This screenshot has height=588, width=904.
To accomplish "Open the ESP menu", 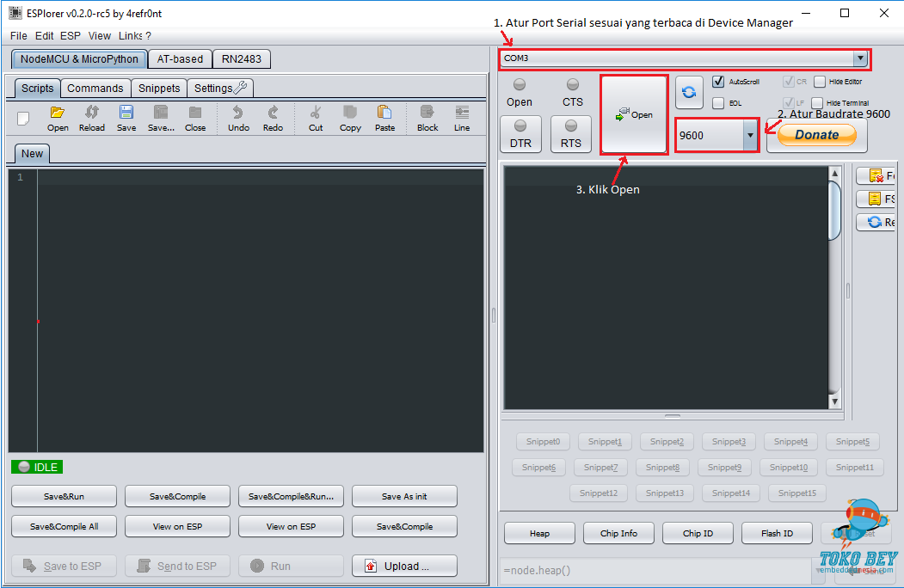I will (71, 36).
